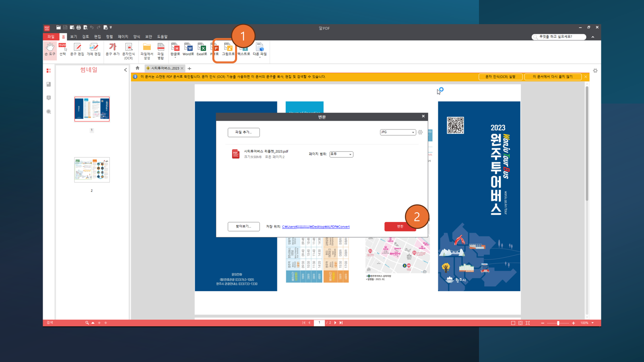The width and height of the screenshot is (644, 362).
Task: Click the page number field in status bar
Action: click(x=319, y=323)
